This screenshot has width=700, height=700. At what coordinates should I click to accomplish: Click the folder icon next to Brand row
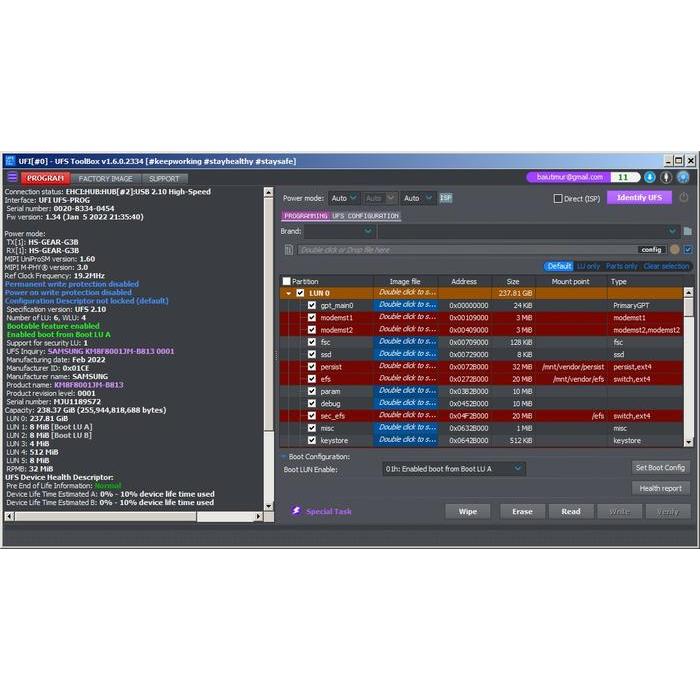click(688, 231)
